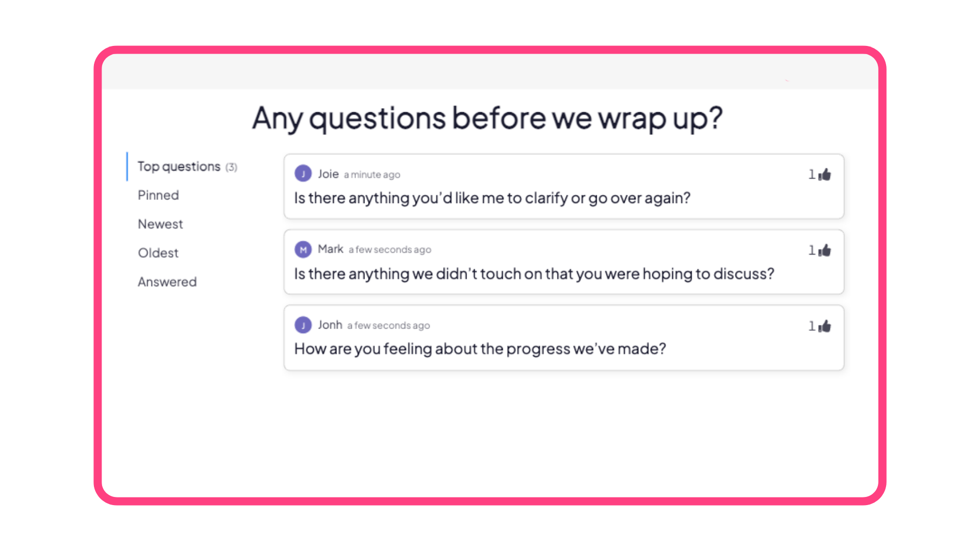Image resolution: width=980 pixels, height=551 pixels.
Task: Click the 'Any questions before we wrap up?' heading
Action: tap(487, 118)
